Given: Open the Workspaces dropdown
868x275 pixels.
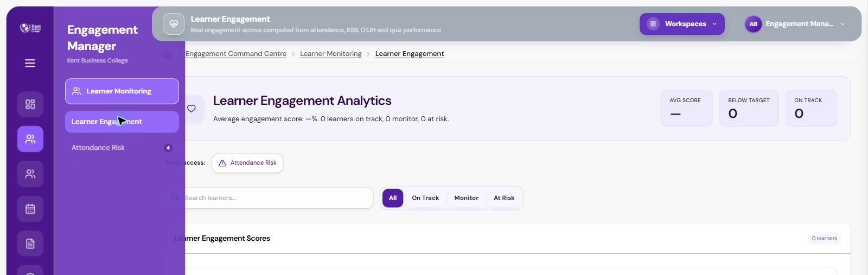Looking at the screenshot, I should point(682,24).
